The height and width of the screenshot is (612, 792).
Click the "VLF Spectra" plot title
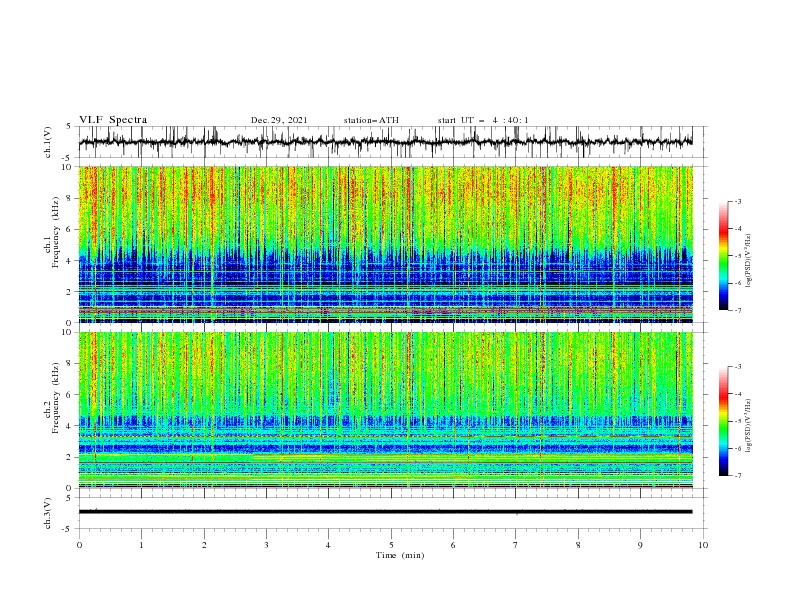[113, 120]
